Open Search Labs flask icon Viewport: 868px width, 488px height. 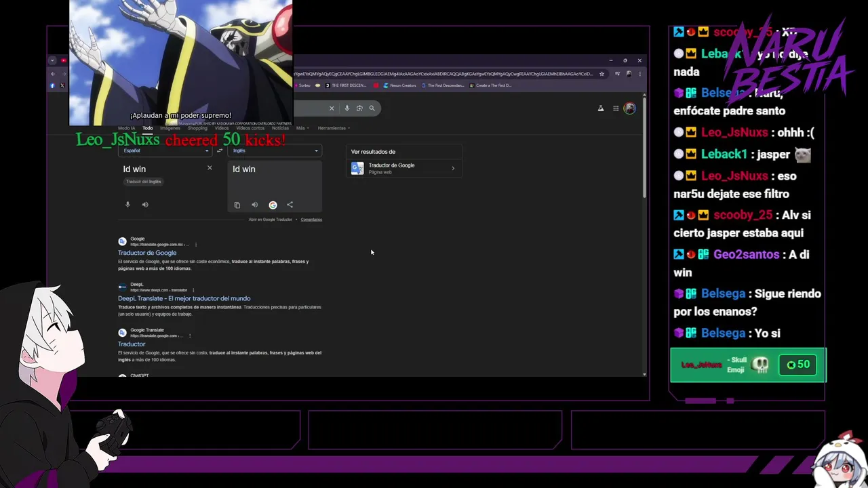point(601,108)
